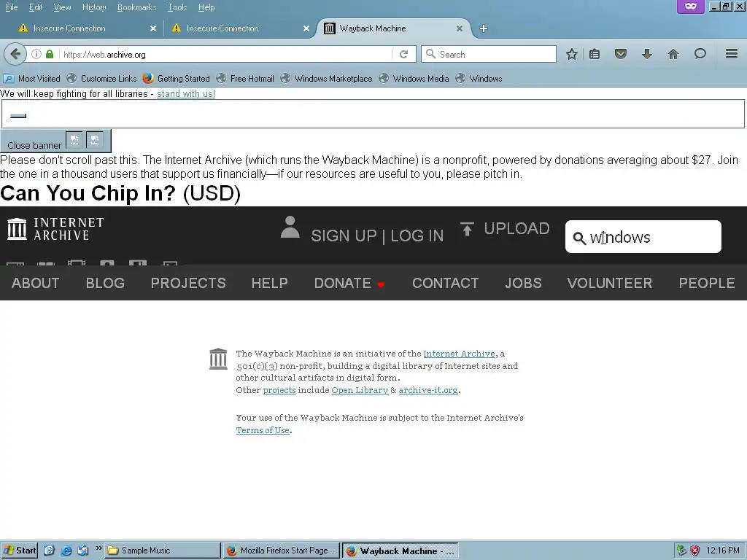Open the Windows Media bookmark
This screenshot has width=747, height=560.
pyautogui.click(x=414, y=79)
